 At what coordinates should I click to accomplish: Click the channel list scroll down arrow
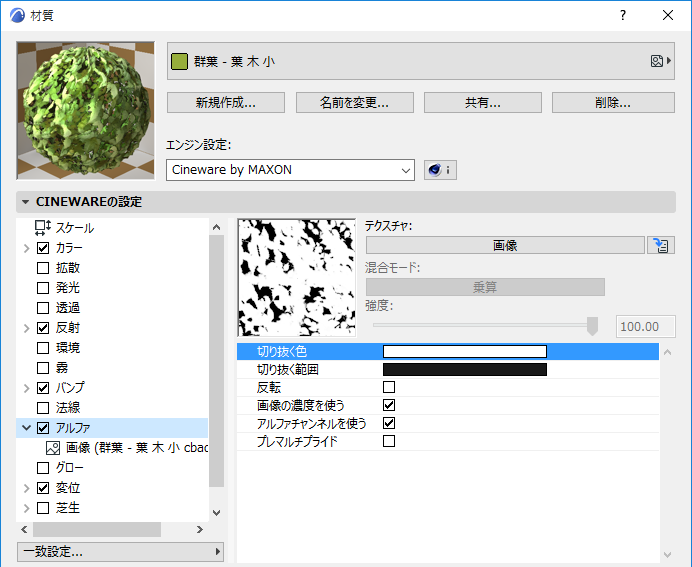(x=216, y=513)
